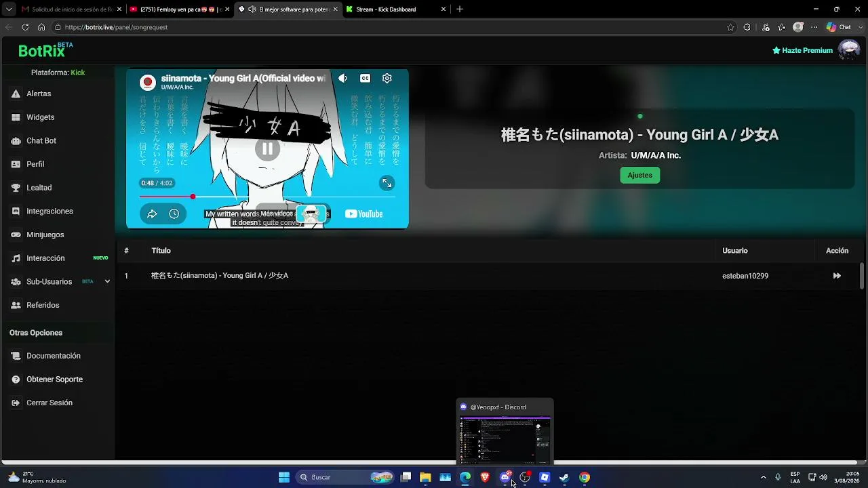Open File Explorer from taskbar

point(425,477)
